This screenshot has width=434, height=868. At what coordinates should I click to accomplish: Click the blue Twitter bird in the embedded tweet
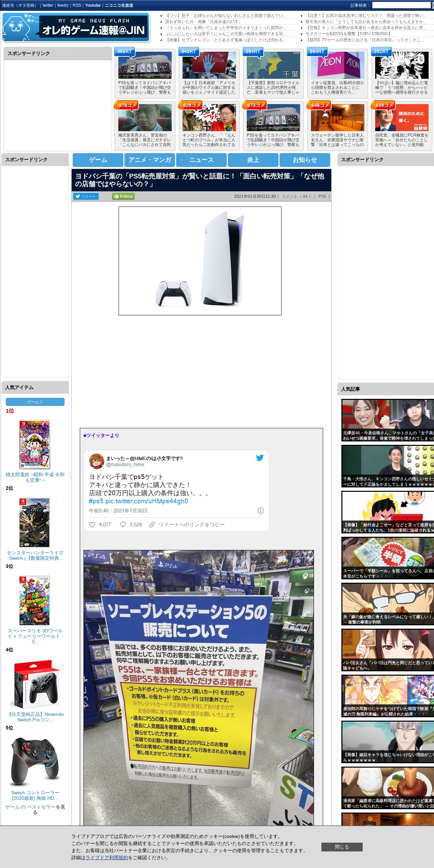pyautogui.click(x=260, y=458)
